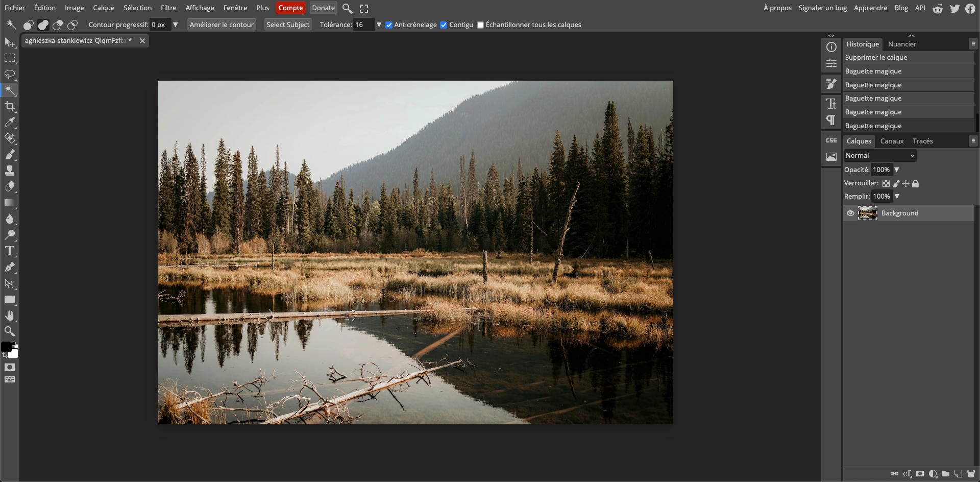Open the Historique panel options menu
This screenshot has height=482, width=980.
[973, 44]
